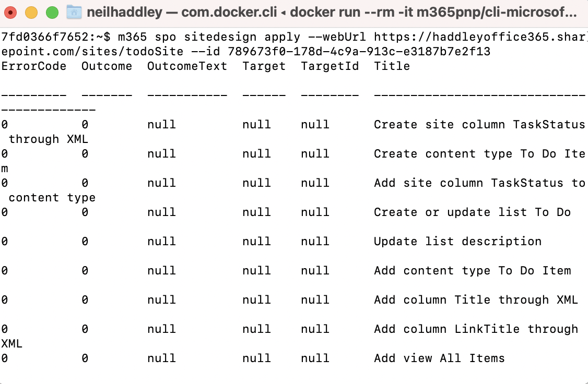Click the "Add column Title through XML" line
The image size is (588, 384).
tap(476, 300)
